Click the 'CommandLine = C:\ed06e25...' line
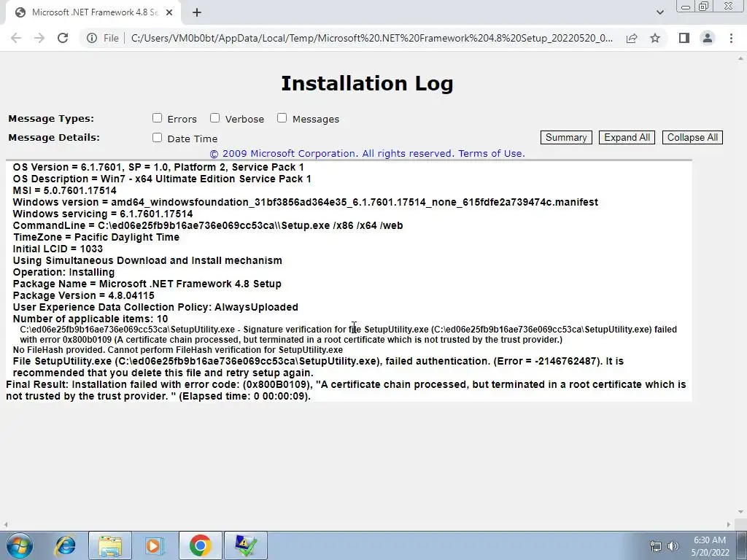747x560 pixels. pos(208,225)
